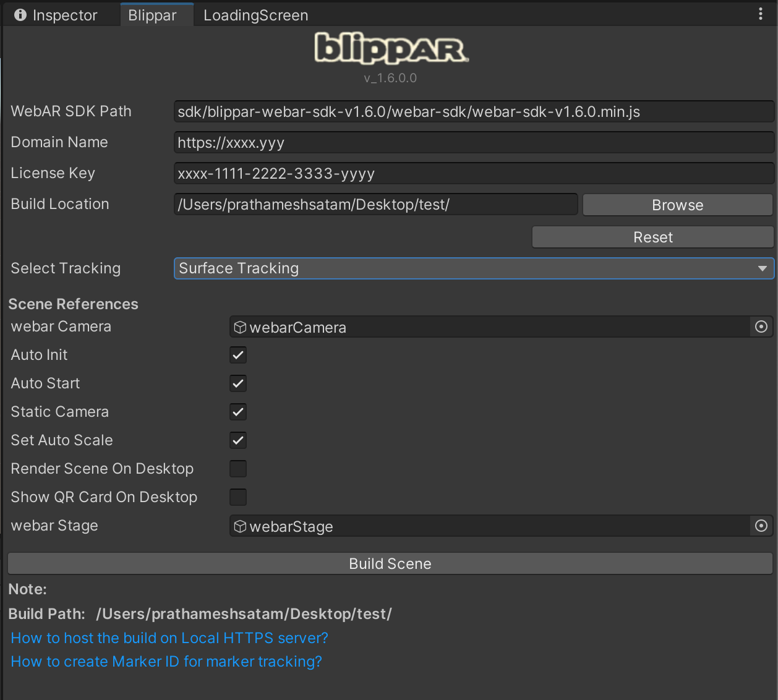778x700 pixels.
Task: Open the panel's three-dot options menu
Action: (761, 14)
